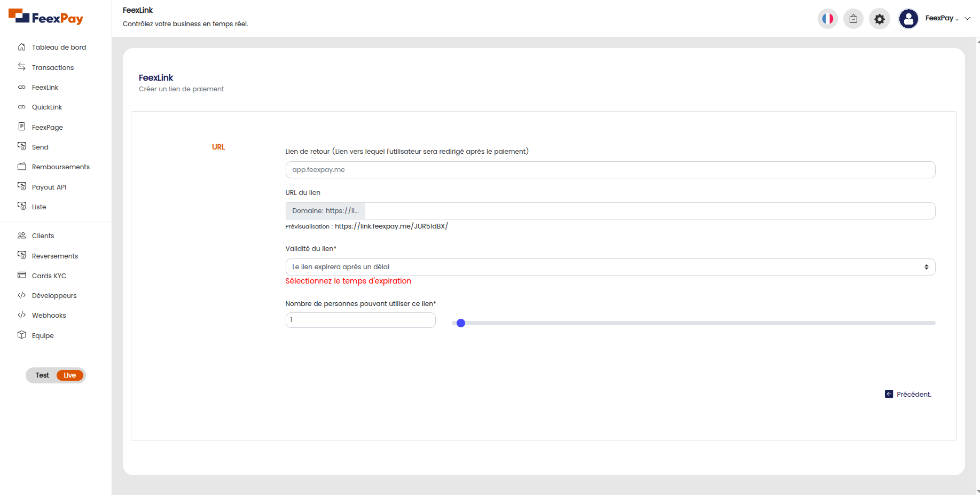Image resolution: width=980 pixels, height=495 pixels.
Task: Click the wallet icon beside Remboursements
Action: tap(22, 167)
